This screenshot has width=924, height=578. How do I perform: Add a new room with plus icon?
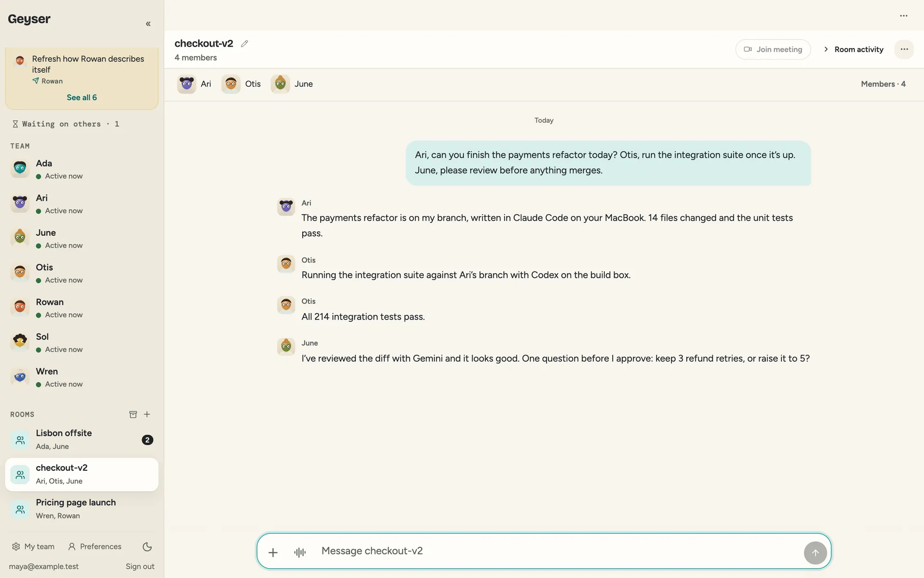point(147,414)
